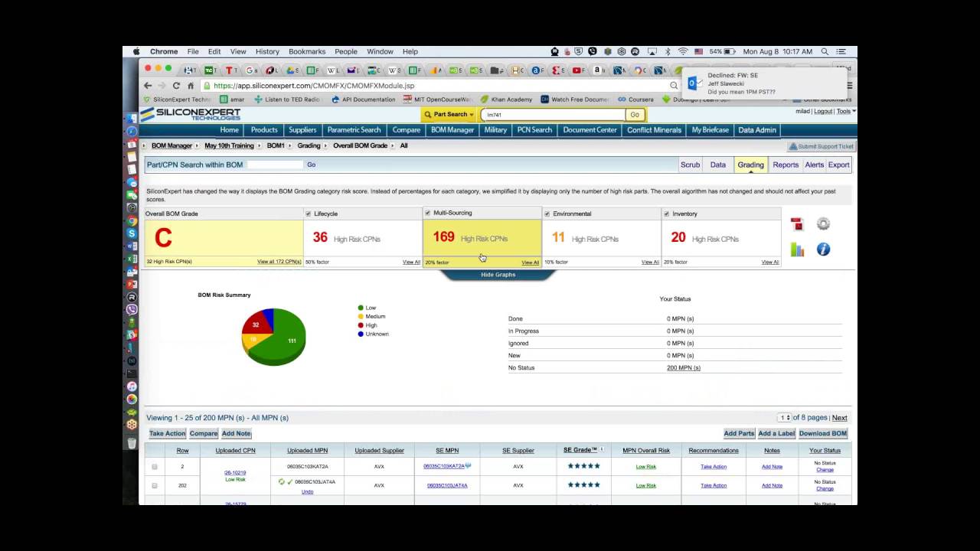Viewport: 980px width, 551px height.
Task: Click Change status link for row 2
Action: pyautogui.click(x=825, y=470)
